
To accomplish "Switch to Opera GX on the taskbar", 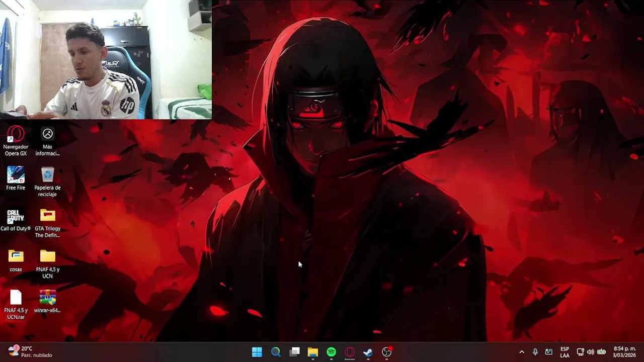I will (350, 352).
